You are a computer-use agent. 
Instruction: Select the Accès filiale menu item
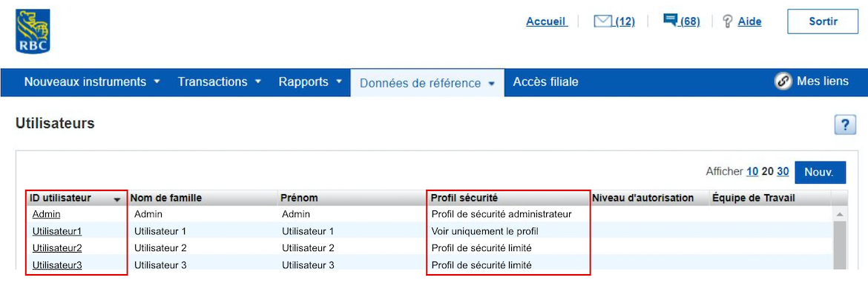coord(545,81)
